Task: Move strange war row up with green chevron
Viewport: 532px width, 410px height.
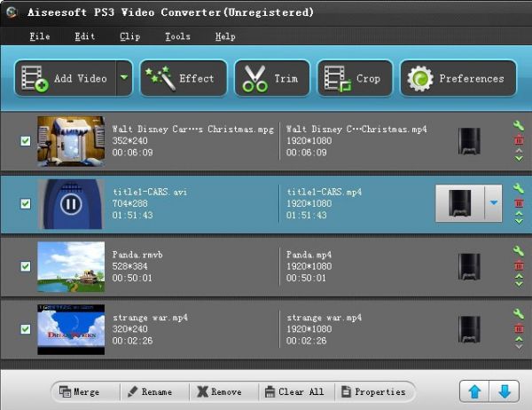Action: point(519,339)
